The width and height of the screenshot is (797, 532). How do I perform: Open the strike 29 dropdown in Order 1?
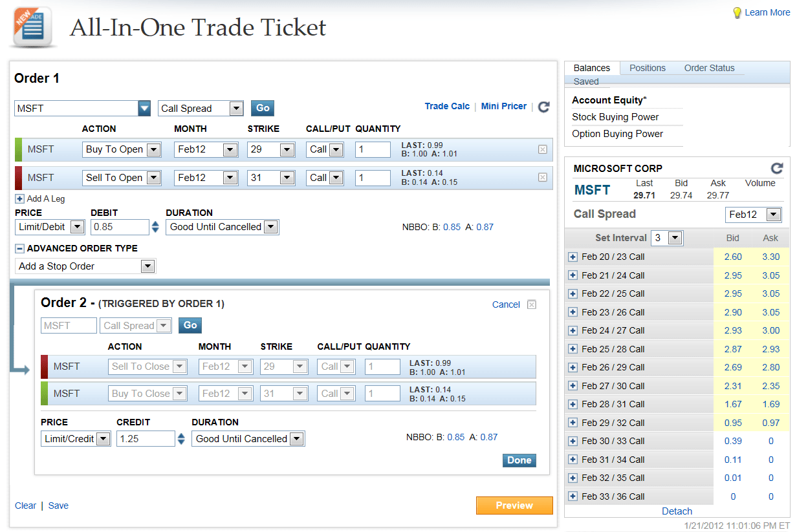coord(287,149)
